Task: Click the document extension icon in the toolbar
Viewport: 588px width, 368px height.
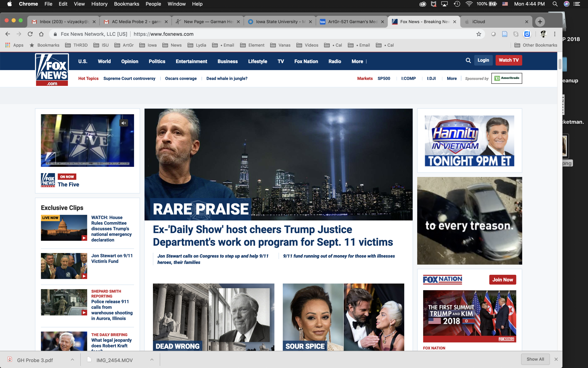Action: pos(505,34)
